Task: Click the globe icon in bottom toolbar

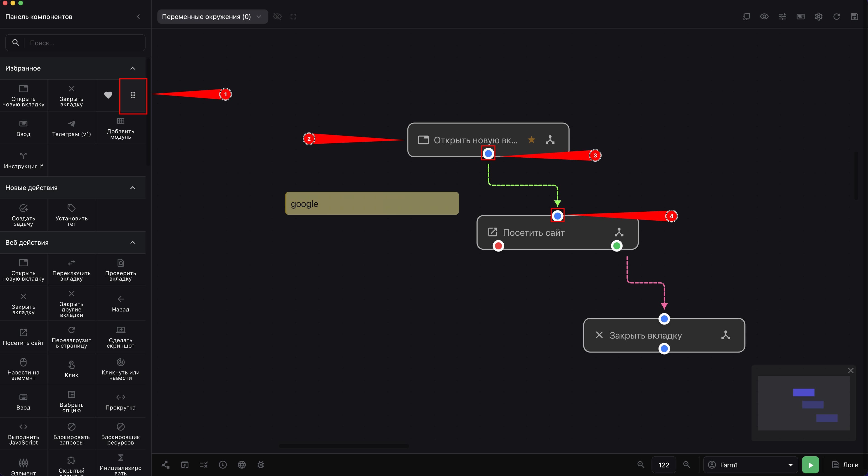Action: point(242,464)
